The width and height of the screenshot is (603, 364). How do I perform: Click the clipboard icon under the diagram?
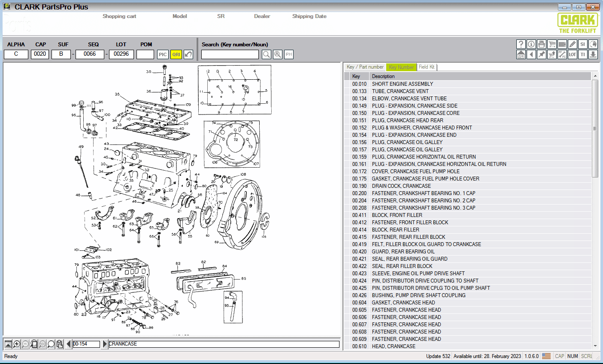tap(59, 344)
